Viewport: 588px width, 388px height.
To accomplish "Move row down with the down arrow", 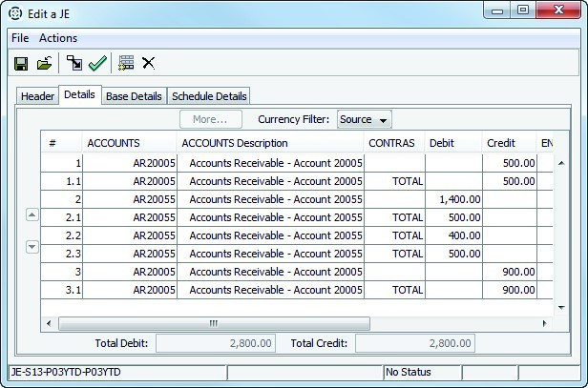I will tap(31, 246).
